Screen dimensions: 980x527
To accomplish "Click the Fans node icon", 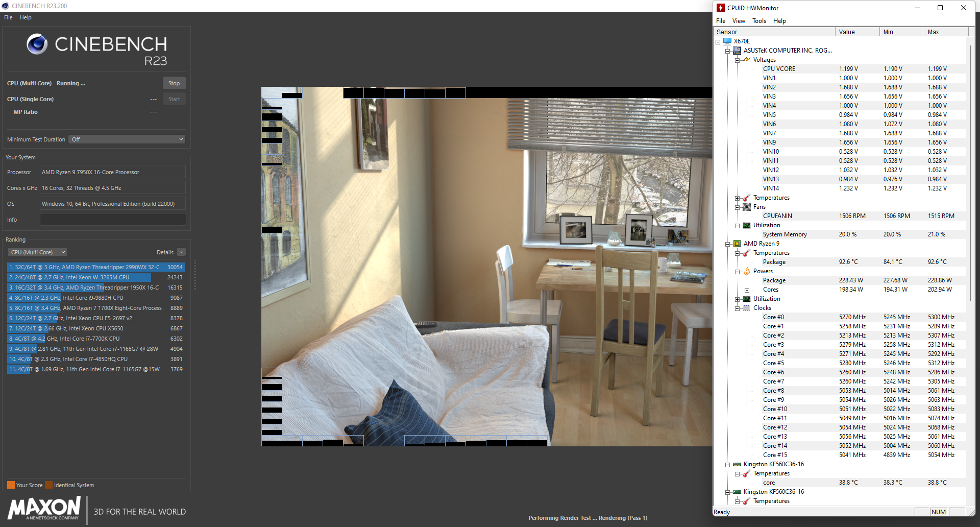I will (x=747, y=207).
